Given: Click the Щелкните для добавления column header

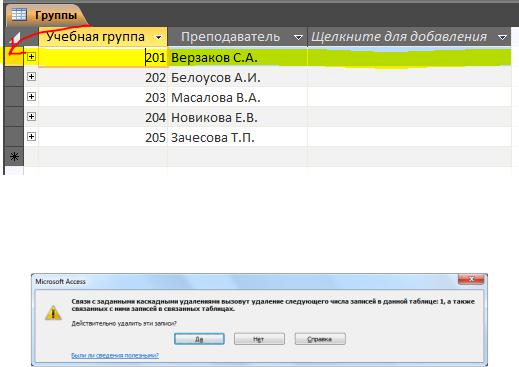Looking at the screenshot, I should coord(409,37).
